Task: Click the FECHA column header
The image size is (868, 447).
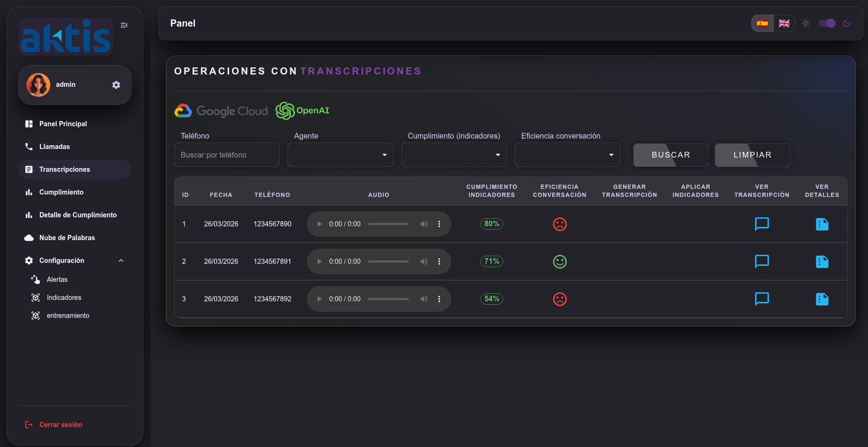Action: tap(221, 195)
